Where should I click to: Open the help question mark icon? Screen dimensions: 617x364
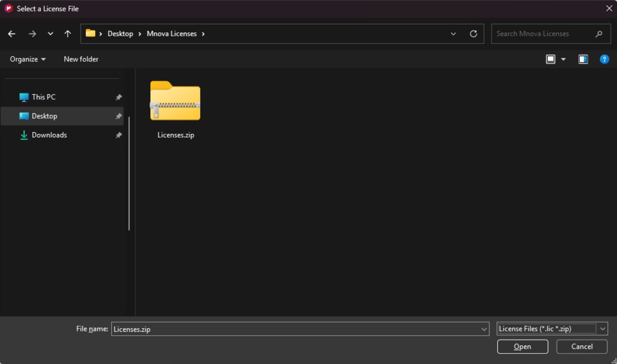tap(604, 59)
